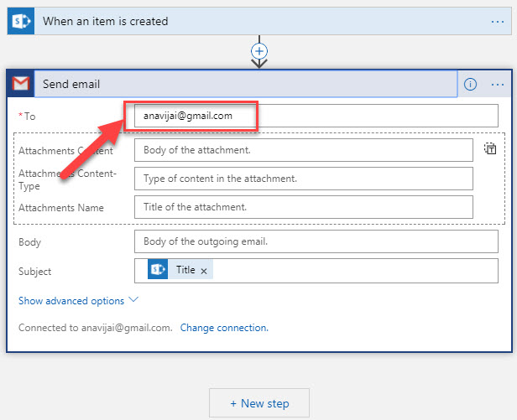Open the Send email info icon

(x=470, y=85)
